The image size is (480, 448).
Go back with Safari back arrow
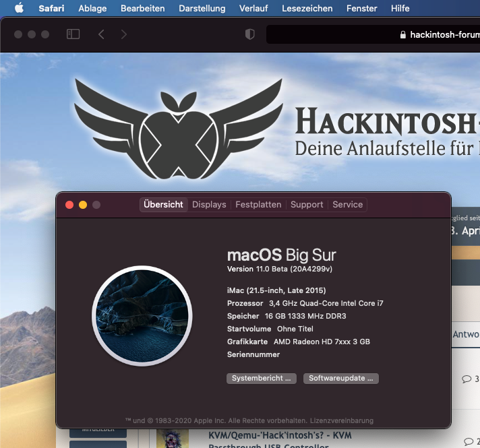point(101,34)
